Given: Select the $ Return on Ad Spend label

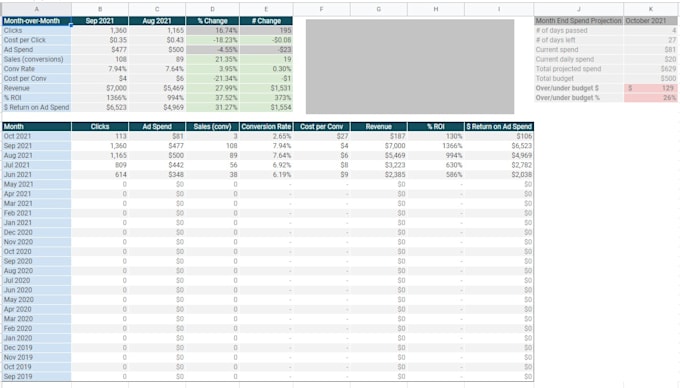Looking at the screenshot, I should click(x=36, y=107).
